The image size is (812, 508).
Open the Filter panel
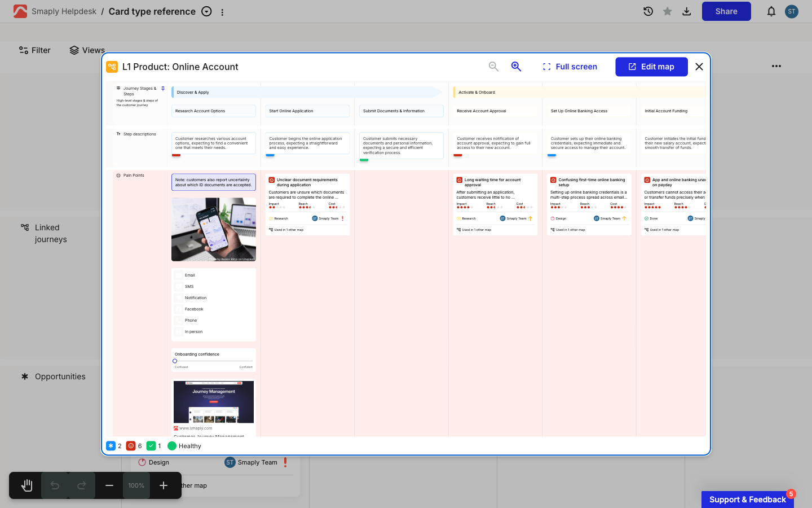click(x=35, y=50)
